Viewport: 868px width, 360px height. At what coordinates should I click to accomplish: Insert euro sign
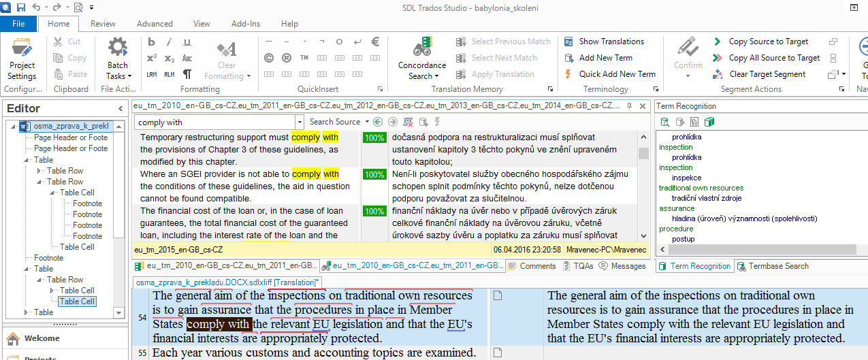click(x=374, y=42)
